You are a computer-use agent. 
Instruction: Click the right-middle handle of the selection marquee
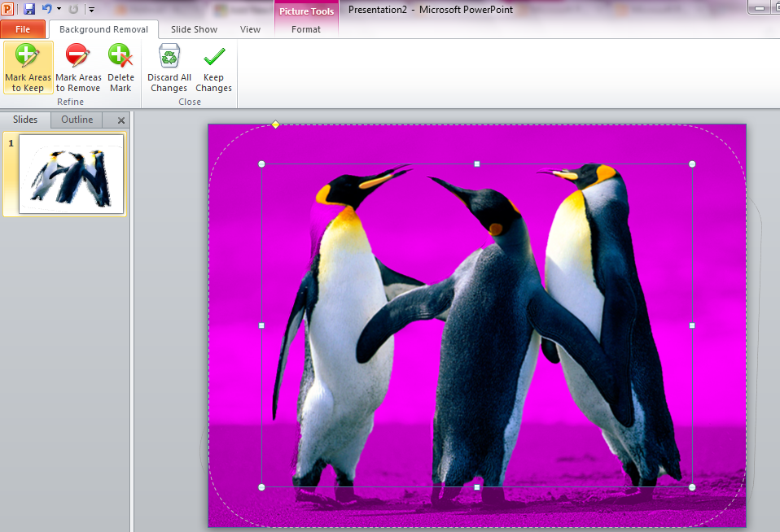point(692,325)
